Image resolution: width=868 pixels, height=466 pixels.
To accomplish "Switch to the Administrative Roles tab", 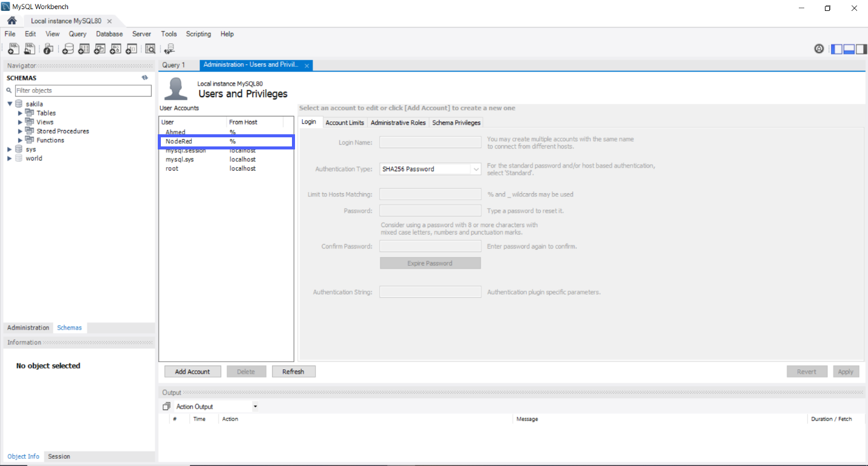I will (398, 122).
